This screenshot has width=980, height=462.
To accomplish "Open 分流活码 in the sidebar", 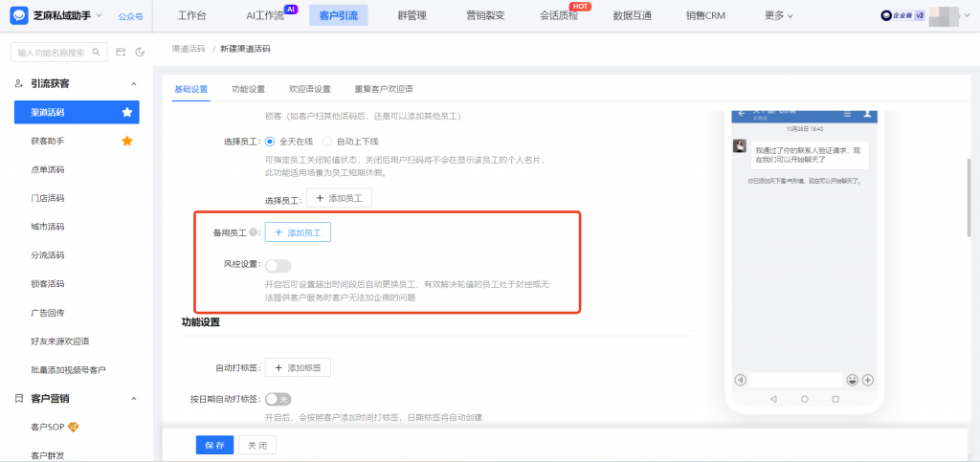I will point(48,255).
